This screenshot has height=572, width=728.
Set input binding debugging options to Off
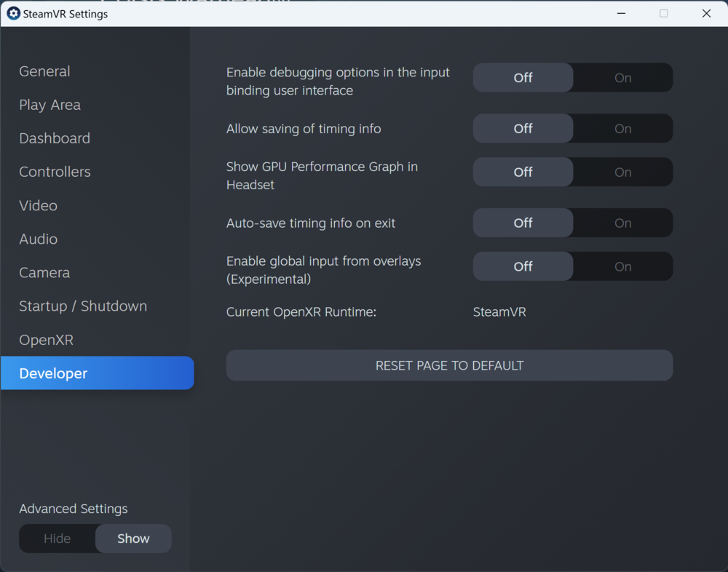tap(523, 78)
